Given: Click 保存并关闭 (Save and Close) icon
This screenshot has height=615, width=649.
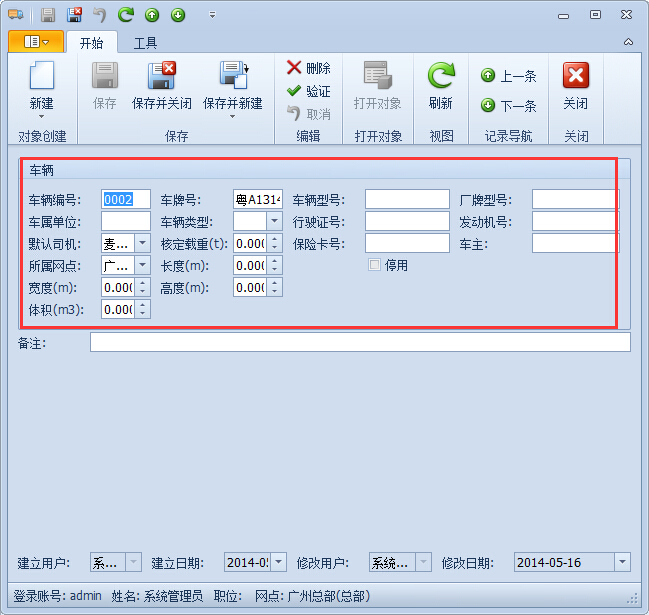Looking at the screenshot, I should click(x=161, y=77).
